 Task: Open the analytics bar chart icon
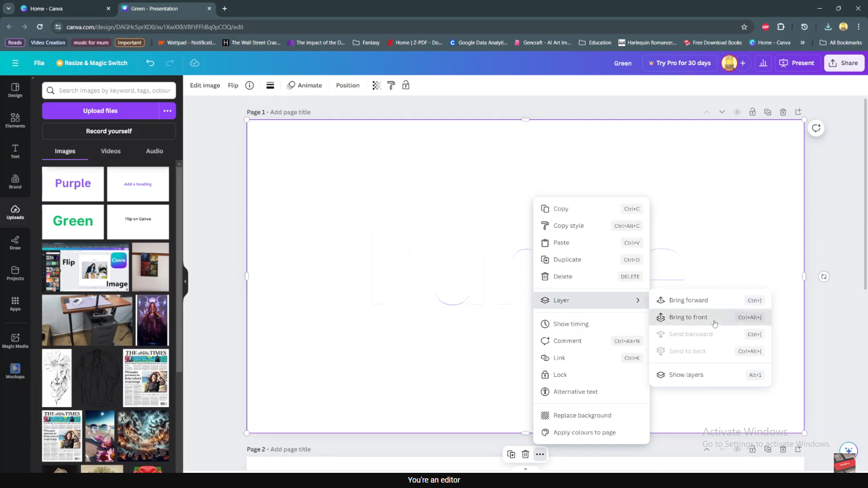pyautogui.click(x=763, y=63)
